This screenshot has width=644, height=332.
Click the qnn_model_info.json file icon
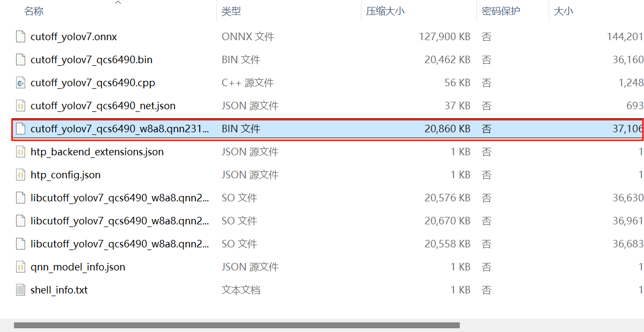pyautogui.click(x=21, y=267)
